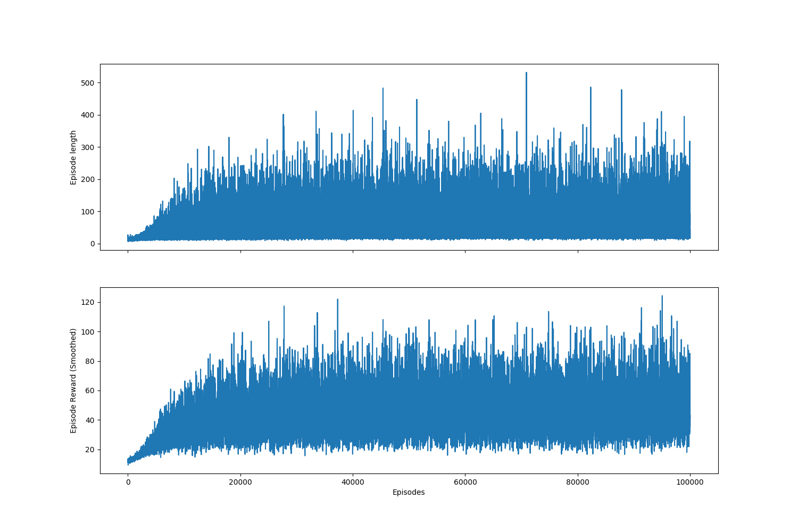Viewport: 798px width, 532px height.
Task: Click the 400 tick label on top chart
Action: [88, 115]
